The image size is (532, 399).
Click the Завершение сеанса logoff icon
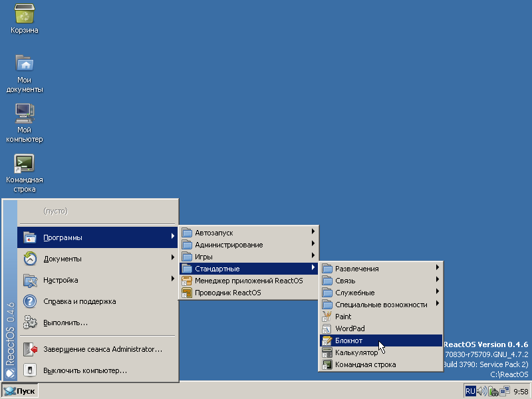tap(30, 349)
